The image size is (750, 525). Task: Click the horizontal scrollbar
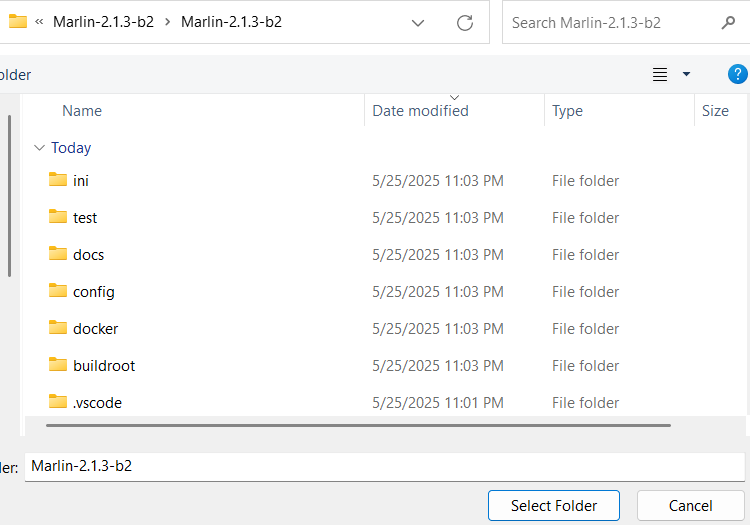(358, 425)
